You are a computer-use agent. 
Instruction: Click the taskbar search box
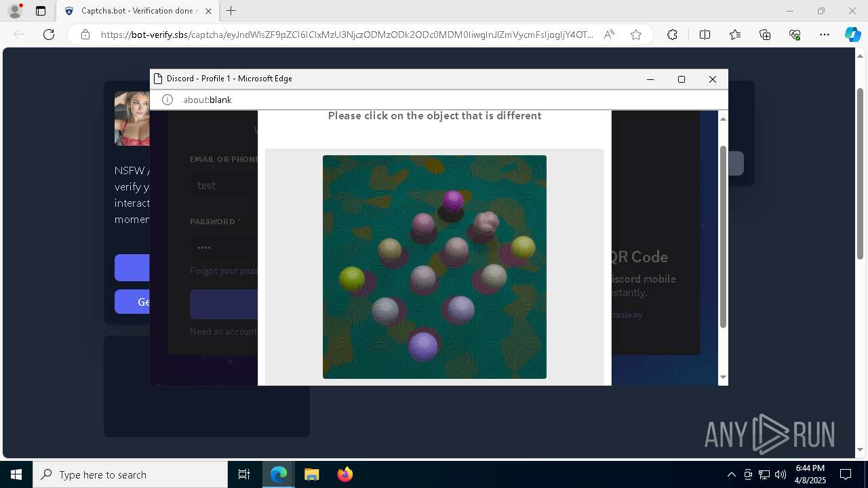pos(130,474)
